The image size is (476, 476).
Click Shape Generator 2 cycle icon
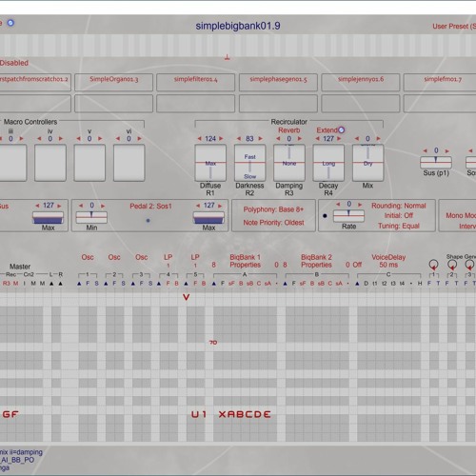(x=452, y=265)
